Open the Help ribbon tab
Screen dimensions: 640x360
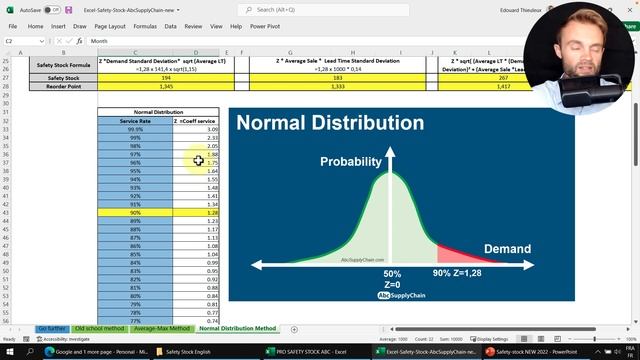tap(236, 26)
